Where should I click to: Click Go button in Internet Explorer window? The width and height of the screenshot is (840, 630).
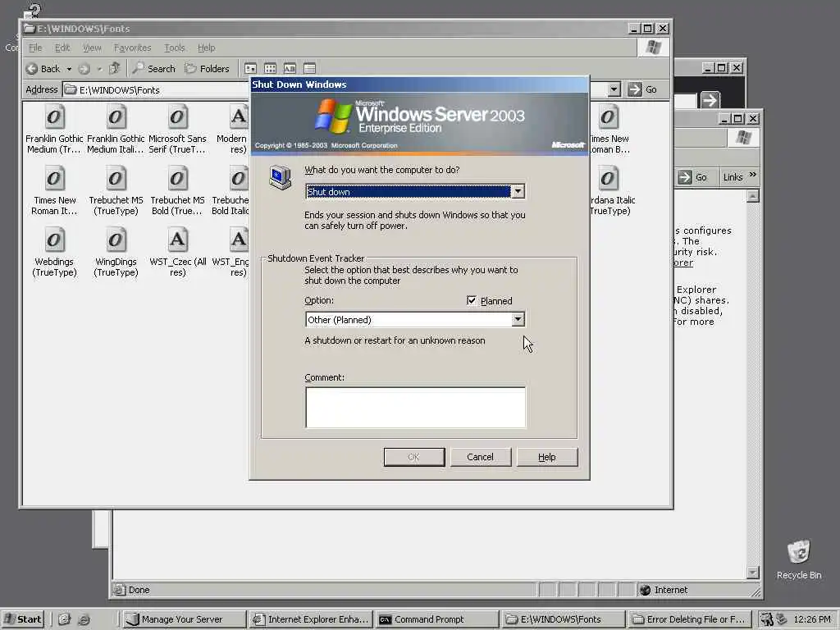coord(693,177)
